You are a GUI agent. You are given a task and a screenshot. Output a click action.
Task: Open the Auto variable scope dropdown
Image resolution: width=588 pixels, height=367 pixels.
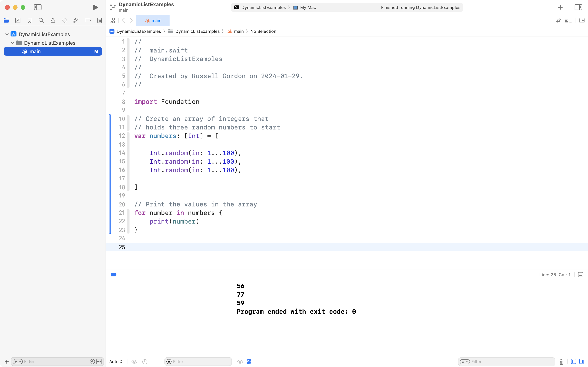(115, 361)
